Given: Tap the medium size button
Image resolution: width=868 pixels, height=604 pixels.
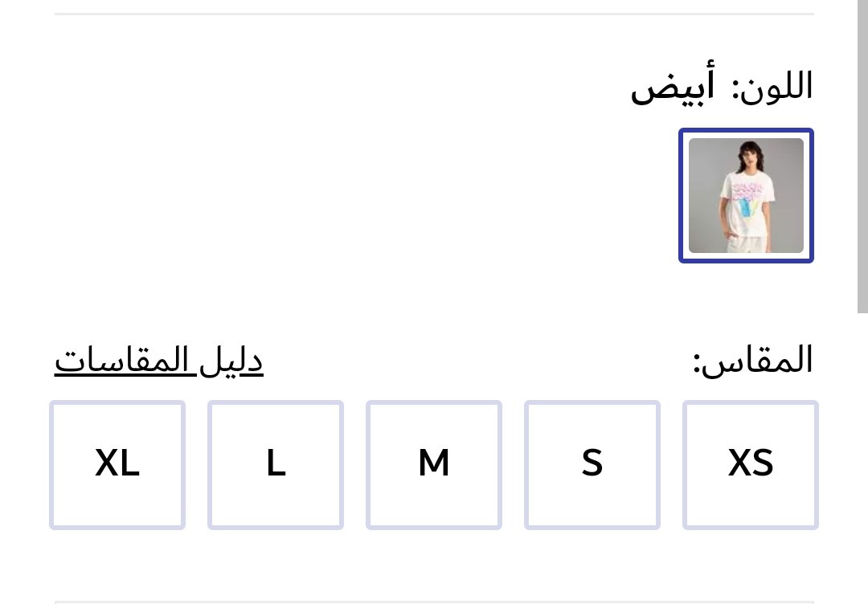Looking at the screenshot, I should [x=434, y=464].
